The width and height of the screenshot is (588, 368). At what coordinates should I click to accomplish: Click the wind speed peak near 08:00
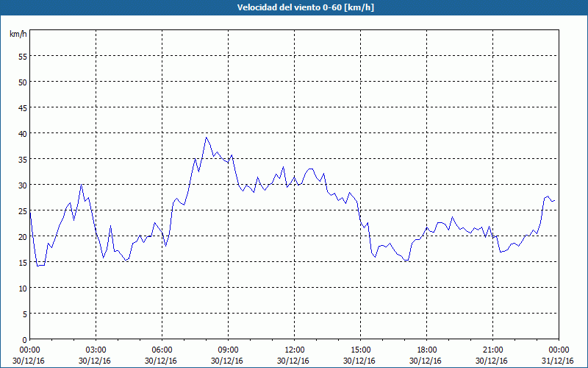(x=206, y=138)
